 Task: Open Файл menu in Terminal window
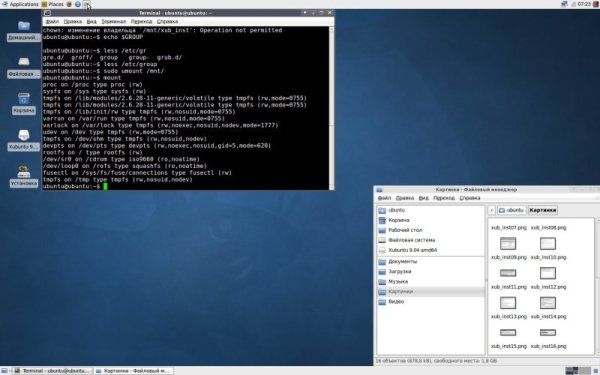tap(52, 21)
